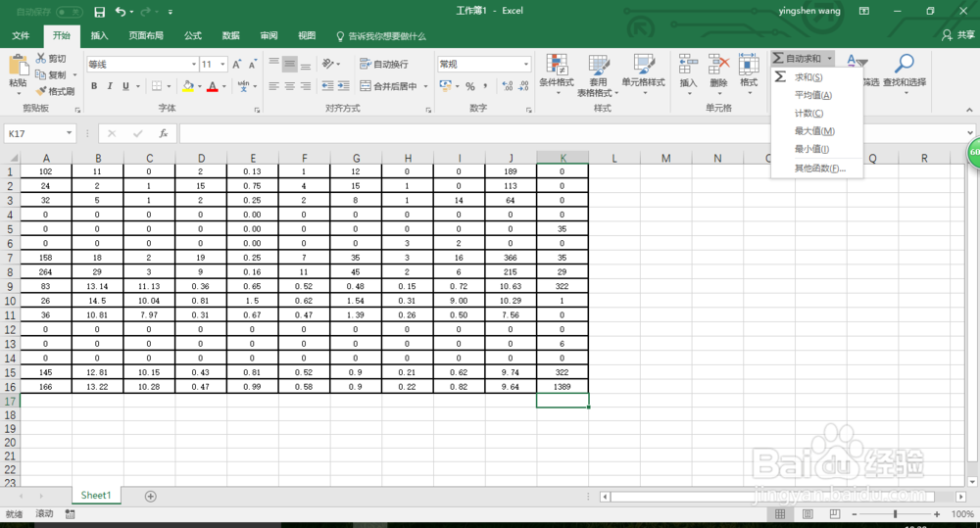Select column K header

point(563,158)
